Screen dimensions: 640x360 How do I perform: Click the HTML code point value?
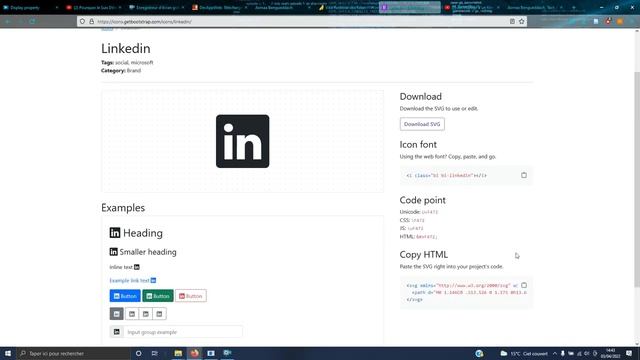427,237
